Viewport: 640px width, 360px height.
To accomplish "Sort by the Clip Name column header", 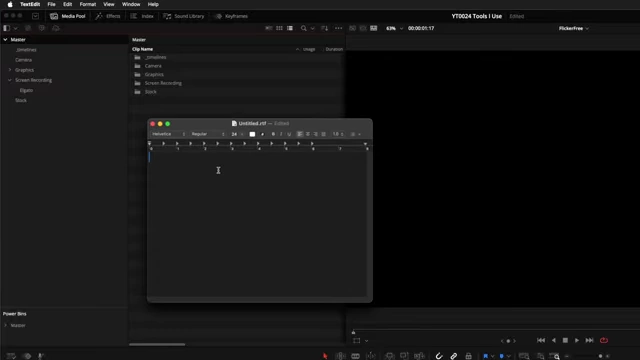I will 142,49.
